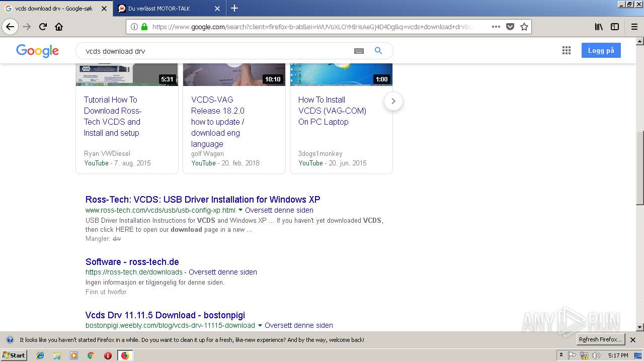The width and height of the screenshot is (644, 362).
Task: Click Oversett denne siden for ross-tech.com
Action: [279, 210]
